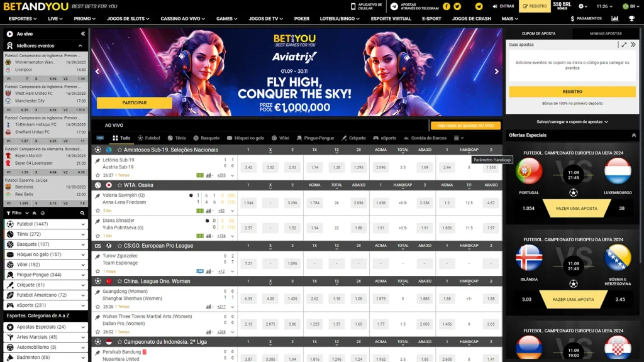This screenshot has width=644, height=362.
Task: Select odds 3.42 for Letônia Sub-19 win
Action: [x=248, y=167]
